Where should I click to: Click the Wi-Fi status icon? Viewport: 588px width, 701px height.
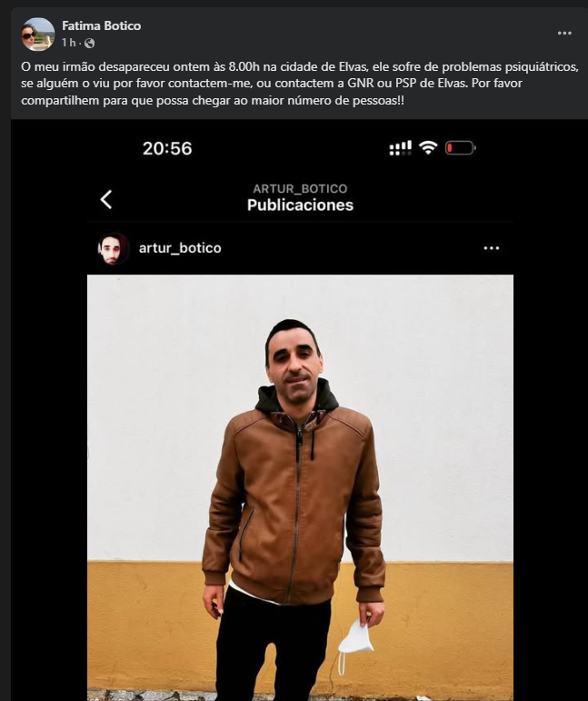(x=428, y=148)
